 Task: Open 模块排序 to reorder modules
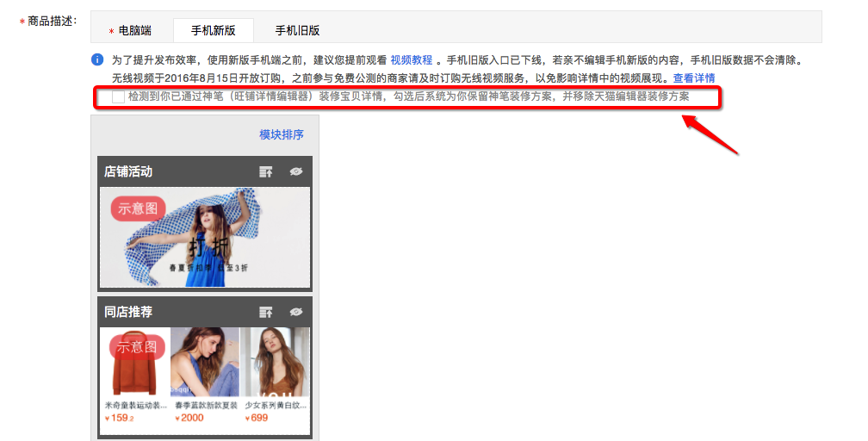282,134
